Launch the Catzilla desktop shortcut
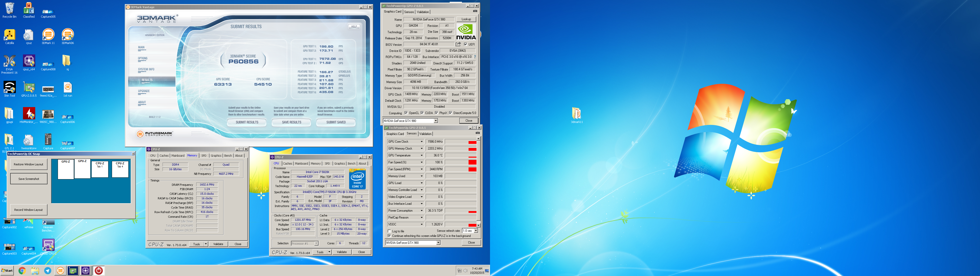This screenshot has height=276, width=980. pos(9,37)
